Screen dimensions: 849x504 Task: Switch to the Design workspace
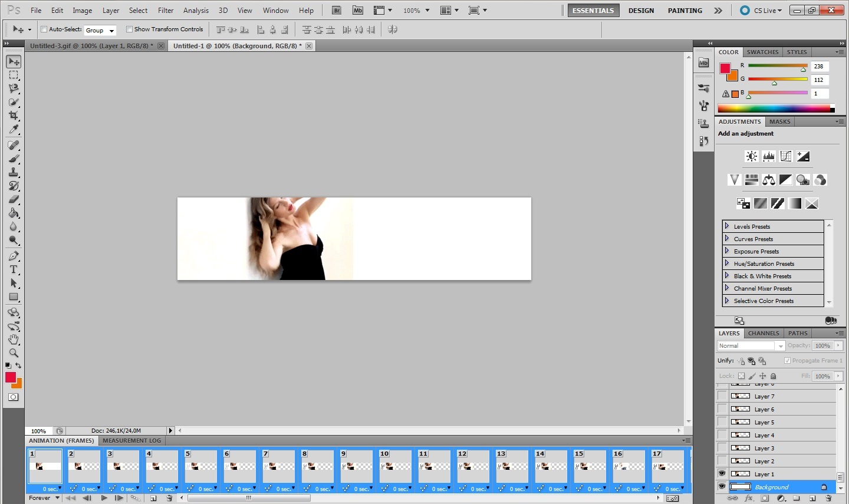(641, 11)
